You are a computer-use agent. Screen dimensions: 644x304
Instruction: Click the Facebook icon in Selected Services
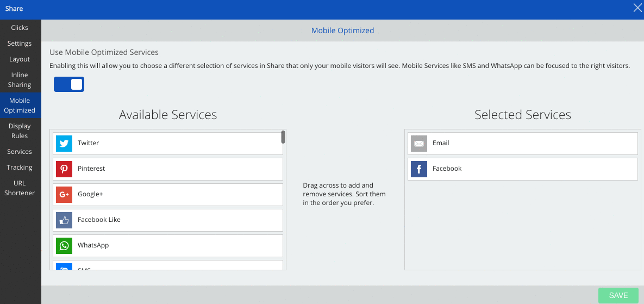(419, 169)
